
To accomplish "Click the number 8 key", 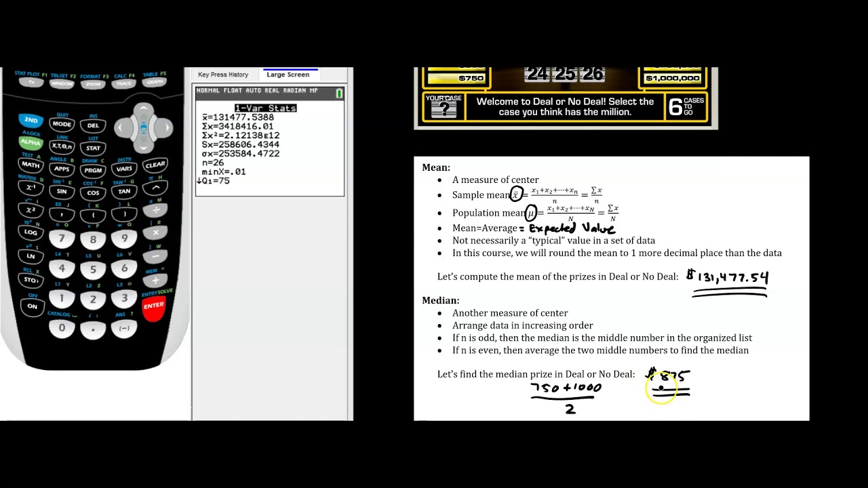I will pos(93,240).
